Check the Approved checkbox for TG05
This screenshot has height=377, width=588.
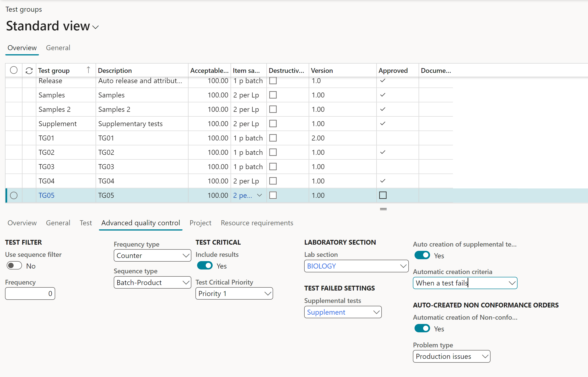[383, 195]
